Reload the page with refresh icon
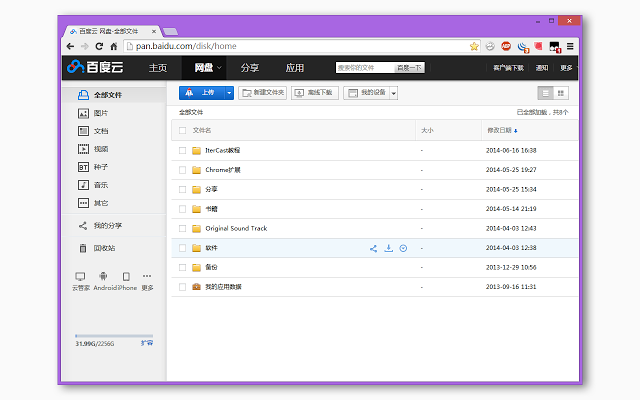This screenshot has height=400, width=640. 99,47
